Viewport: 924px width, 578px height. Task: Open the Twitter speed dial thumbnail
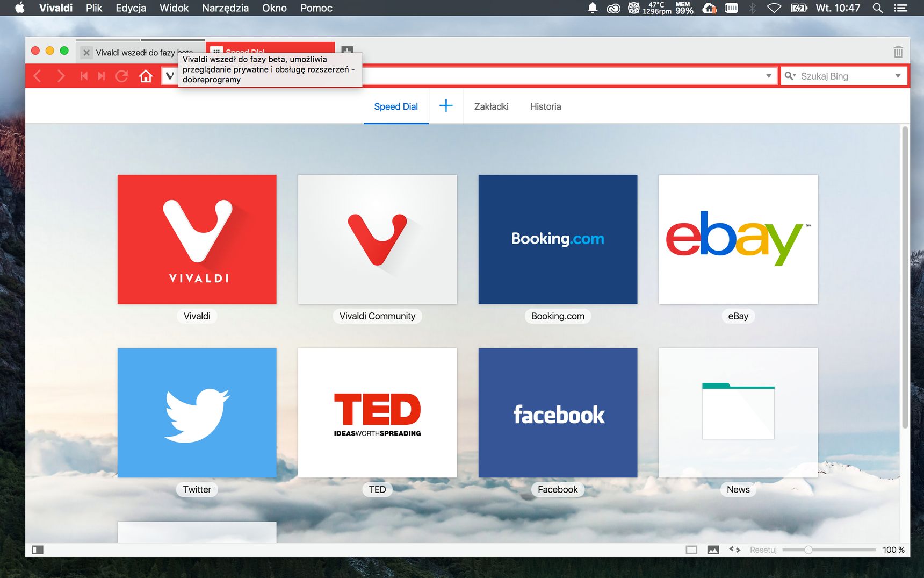(197, 413)
